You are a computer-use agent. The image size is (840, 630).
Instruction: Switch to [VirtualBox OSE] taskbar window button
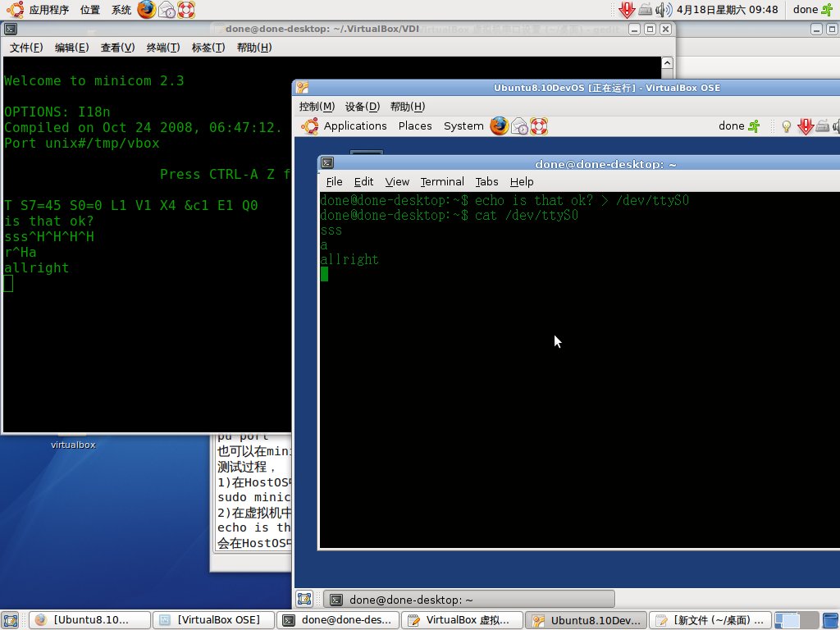pyautogui.click(x=211, y=620)
